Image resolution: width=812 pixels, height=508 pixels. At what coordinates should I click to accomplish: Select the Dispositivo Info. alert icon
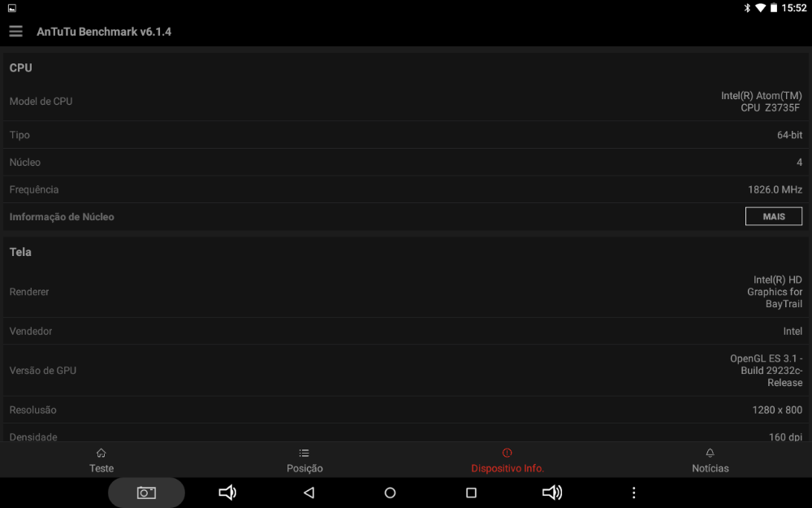[507, 453]
